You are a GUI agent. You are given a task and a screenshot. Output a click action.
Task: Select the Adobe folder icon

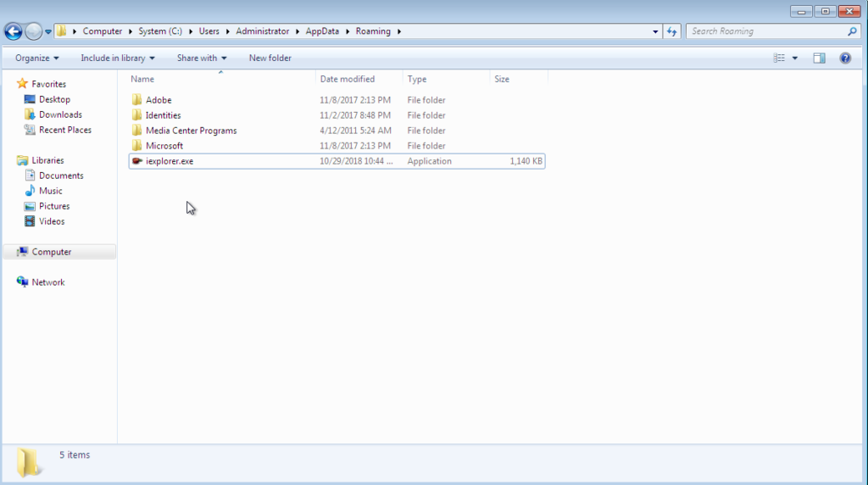coord(136,100)
